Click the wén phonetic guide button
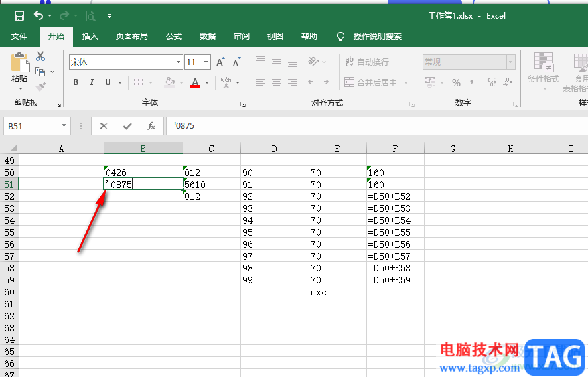The height and width of the screenshot is (377, 588). [226, 82]
